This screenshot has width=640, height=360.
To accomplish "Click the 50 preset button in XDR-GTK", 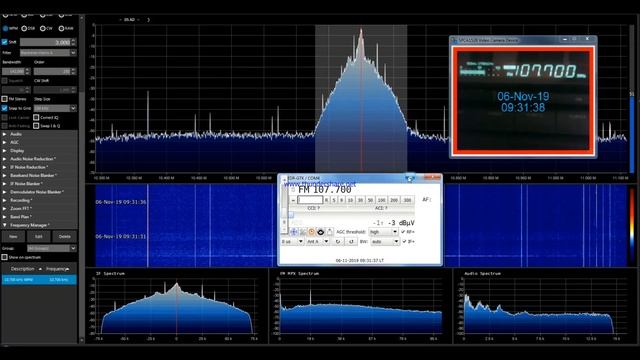I will point(370,200).
